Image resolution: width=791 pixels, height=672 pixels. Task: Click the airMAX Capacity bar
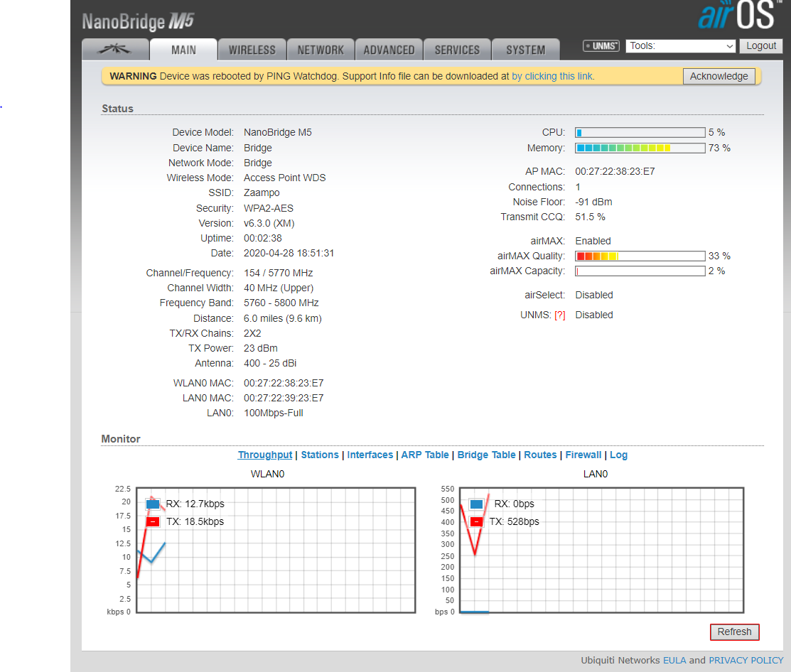pyautogui.click(x=640, y=271)
